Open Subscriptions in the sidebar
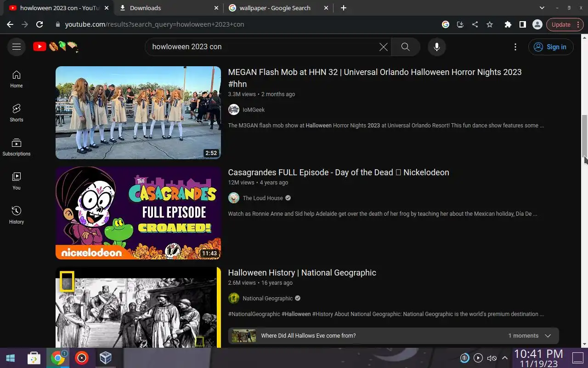588x368 pixels. [17, 147]
